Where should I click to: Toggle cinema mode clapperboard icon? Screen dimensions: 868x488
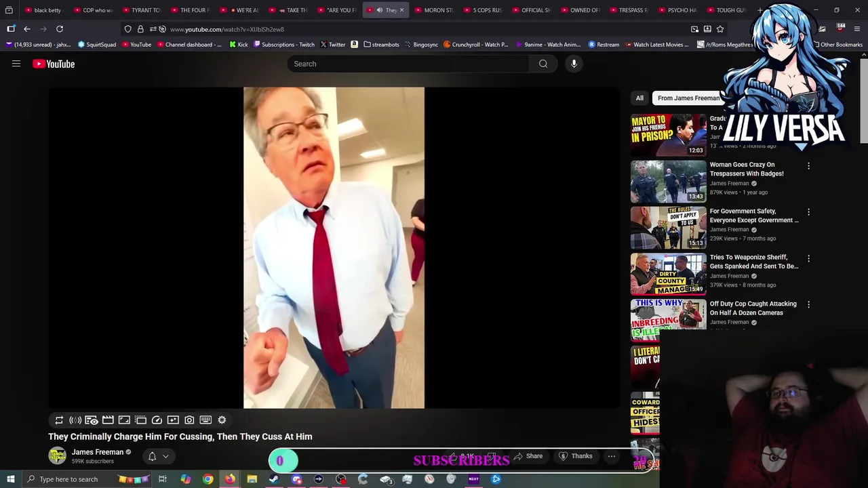[x=108, y=420]
